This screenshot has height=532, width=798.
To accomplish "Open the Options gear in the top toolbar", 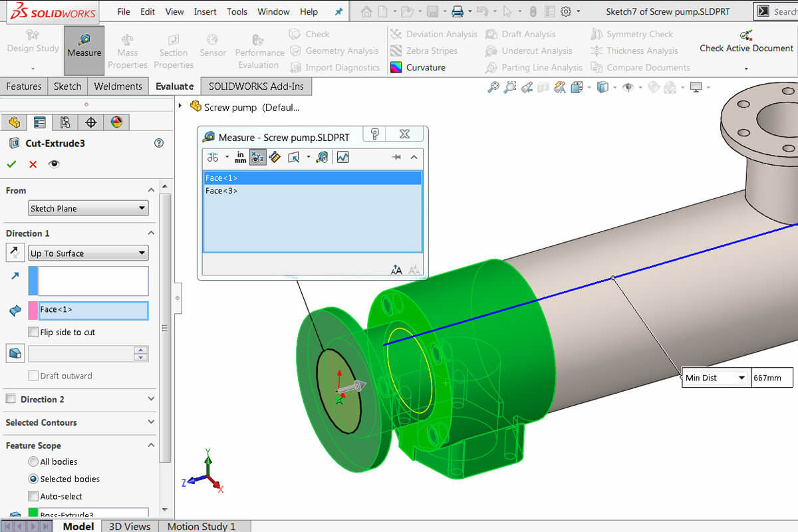I will (x=566, y=11).
